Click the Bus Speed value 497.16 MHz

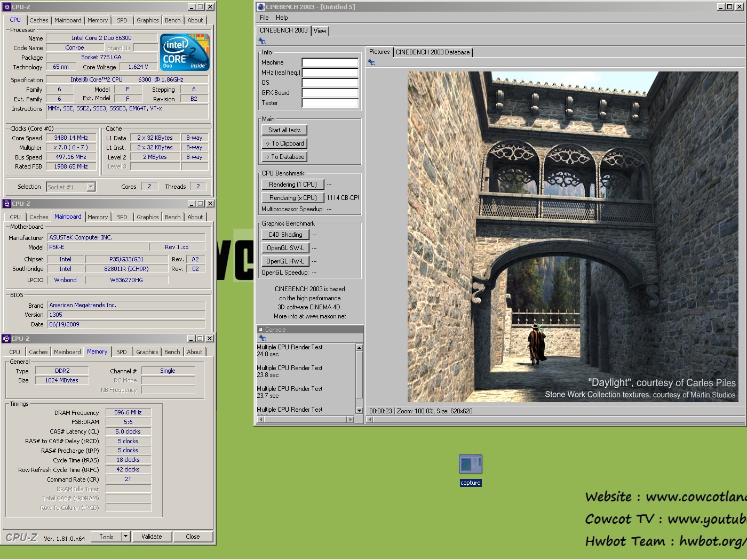71,157
